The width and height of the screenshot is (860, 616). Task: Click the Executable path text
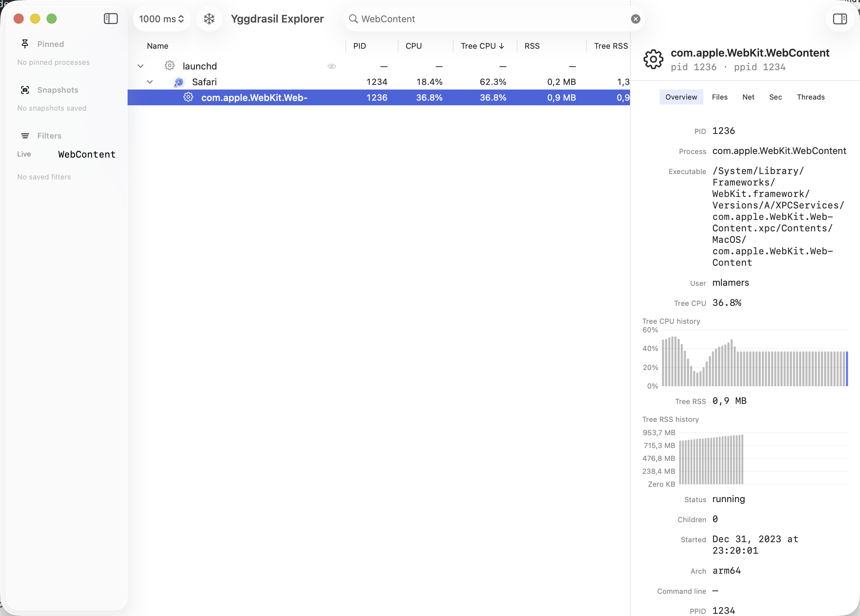click(778, 217)
